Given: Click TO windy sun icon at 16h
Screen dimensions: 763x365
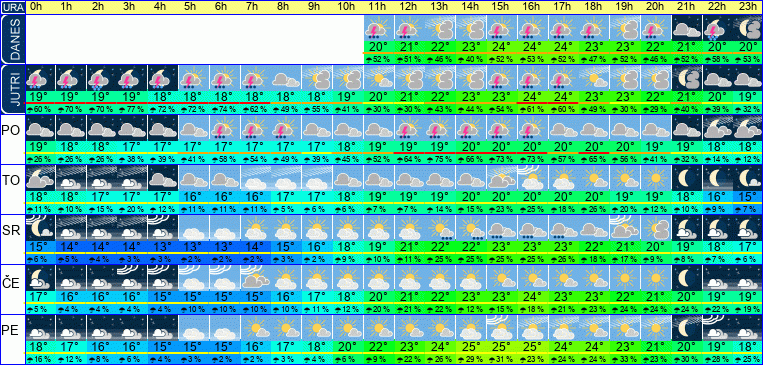Looking at the screenshot, I should tap(532, 179).
